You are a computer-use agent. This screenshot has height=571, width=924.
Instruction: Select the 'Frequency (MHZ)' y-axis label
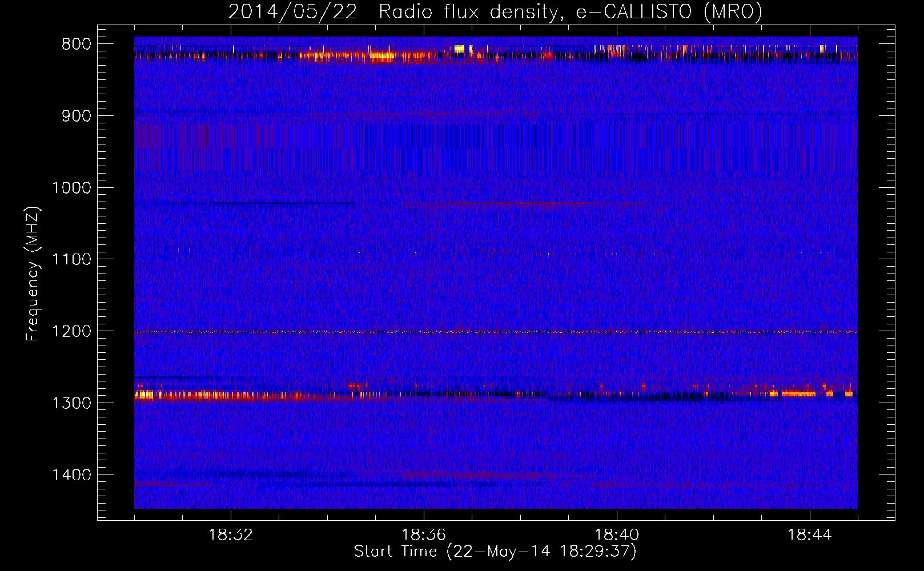tap(33, 274)
